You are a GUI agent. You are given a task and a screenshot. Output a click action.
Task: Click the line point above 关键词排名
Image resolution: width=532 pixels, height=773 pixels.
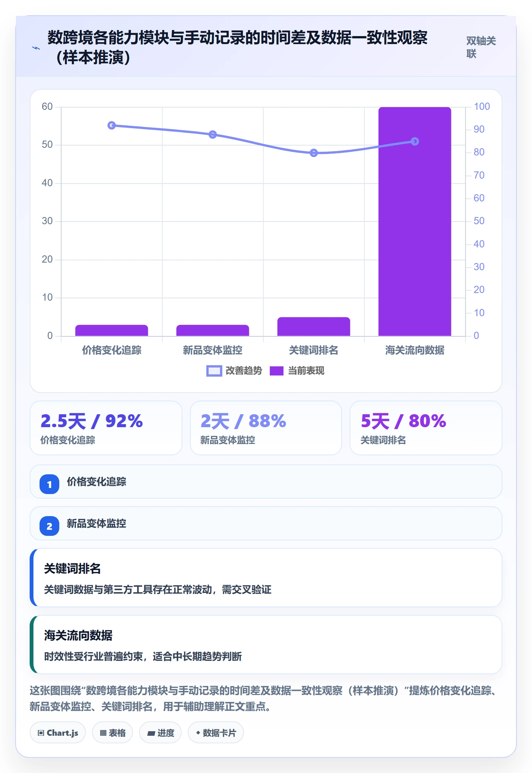313,153
